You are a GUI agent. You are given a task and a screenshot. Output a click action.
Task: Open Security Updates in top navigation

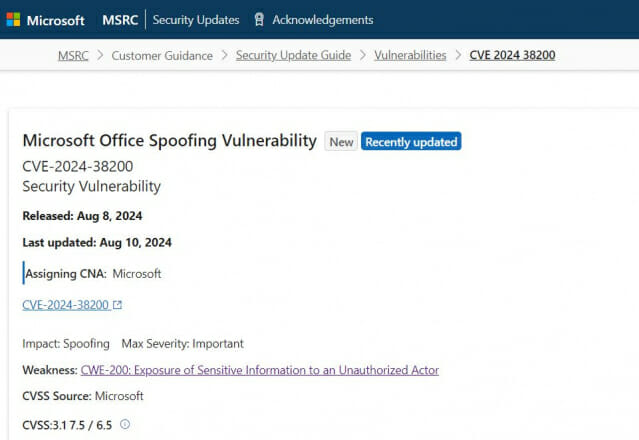click(196, 20)
